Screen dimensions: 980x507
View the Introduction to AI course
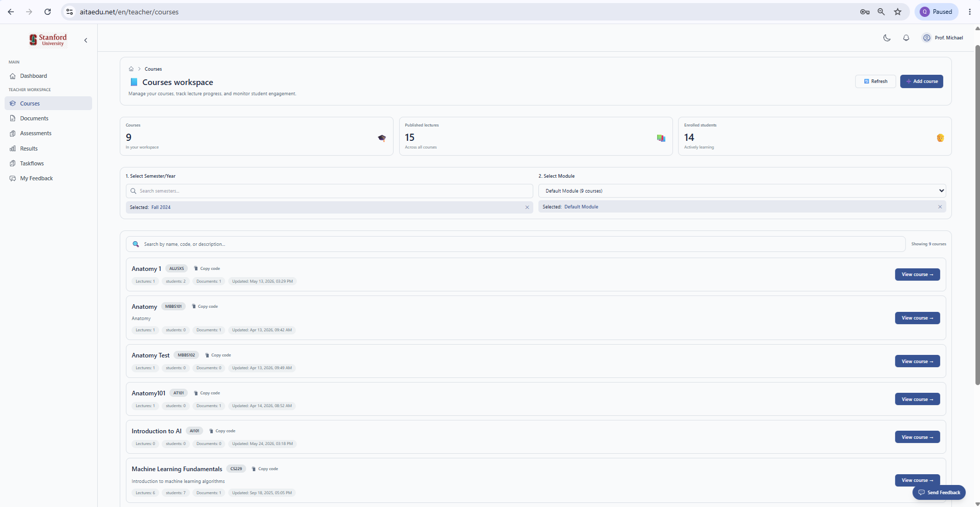pyautogui.click(x=917, y=437)
